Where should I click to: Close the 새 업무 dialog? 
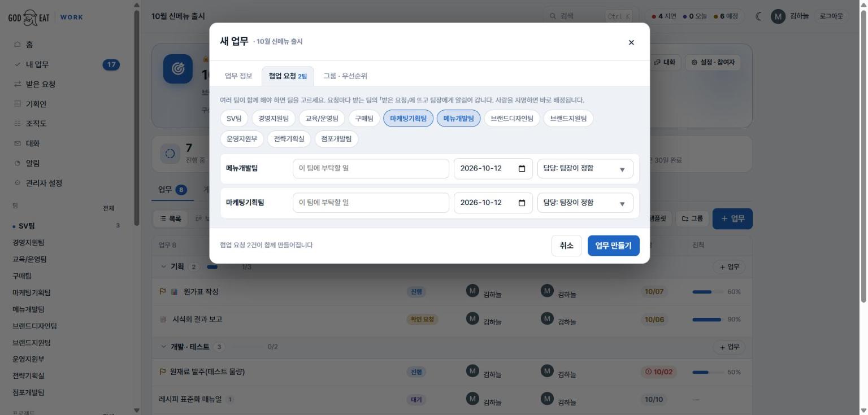click(x=631, y=42)
